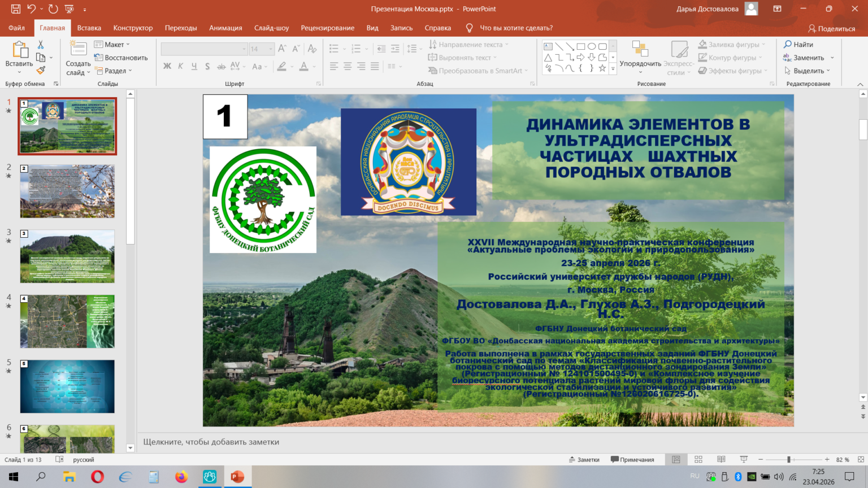
Task: Open the Select (Выделить) dropdown
Action: coord(808,71)
